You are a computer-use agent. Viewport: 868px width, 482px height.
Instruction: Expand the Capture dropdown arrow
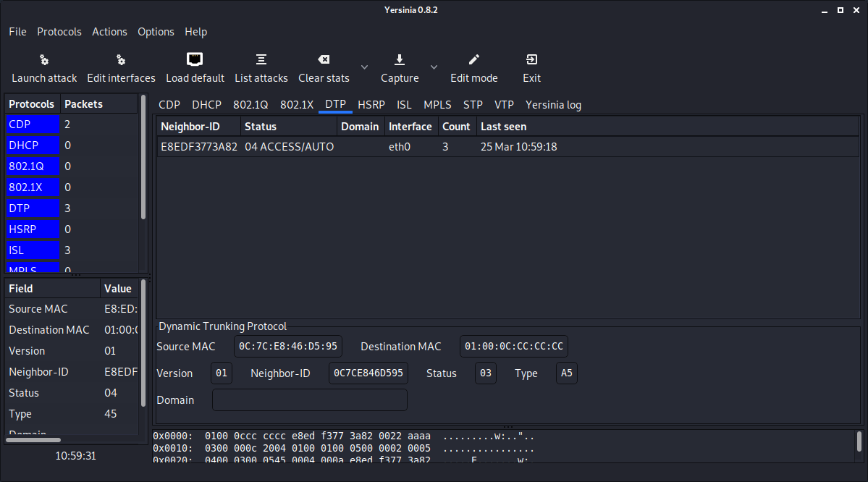tap(434, 67)
